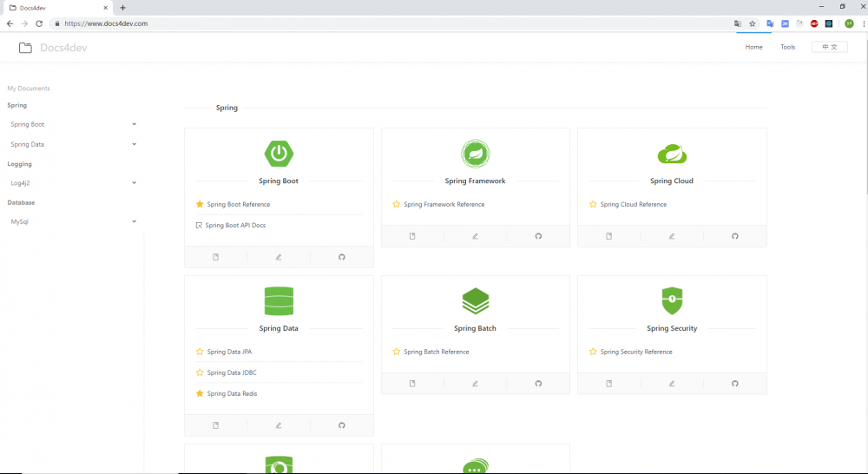Toggle favorite star for Spring Security Reference

tap(593, 352)
